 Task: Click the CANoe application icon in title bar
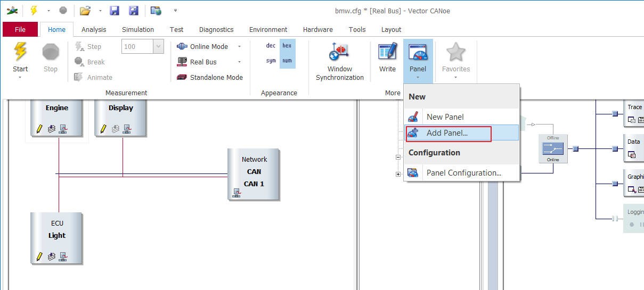coord(11,10)
